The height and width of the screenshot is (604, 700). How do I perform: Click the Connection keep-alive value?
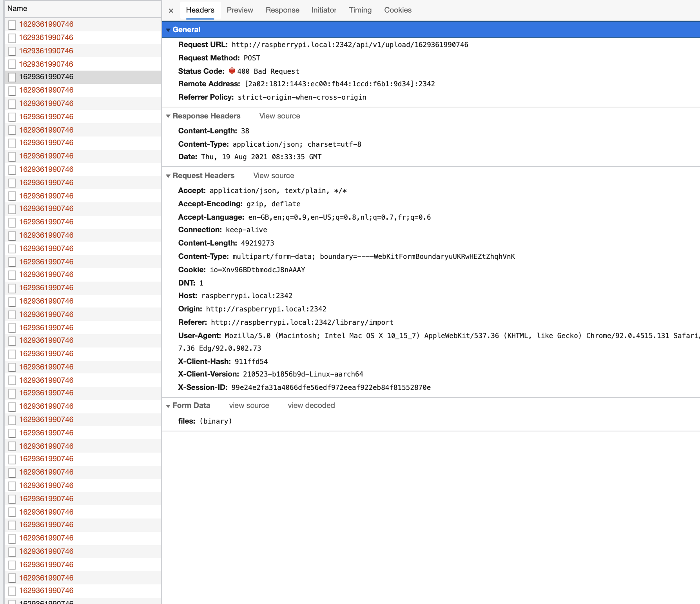pyautogui.click(x=246, y=230)
